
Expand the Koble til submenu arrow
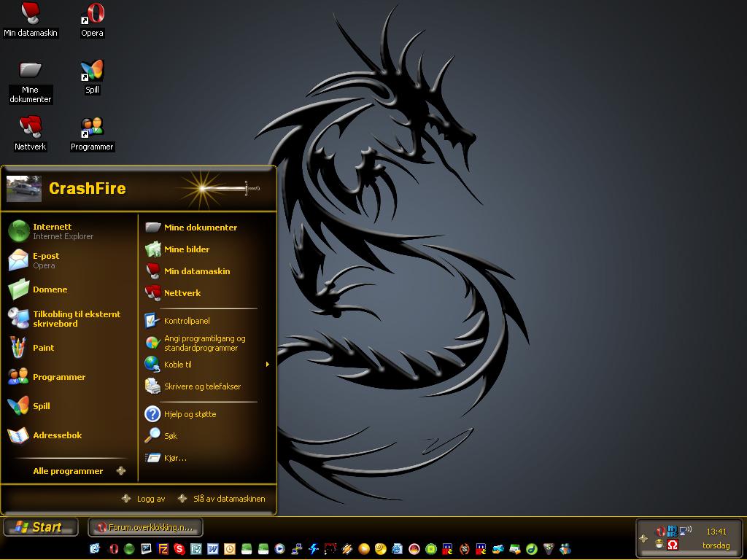pyautogui.click(x=267, y=365)
